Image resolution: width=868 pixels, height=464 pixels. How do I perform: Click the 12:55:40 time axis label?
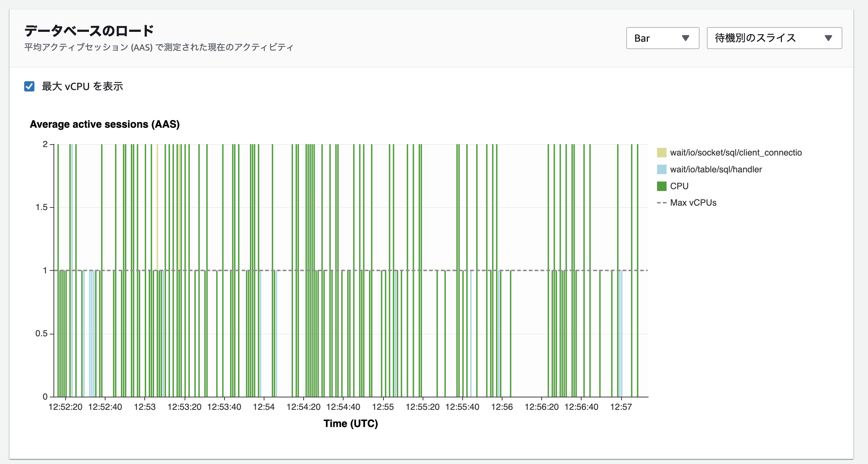[x=462, y=407]
